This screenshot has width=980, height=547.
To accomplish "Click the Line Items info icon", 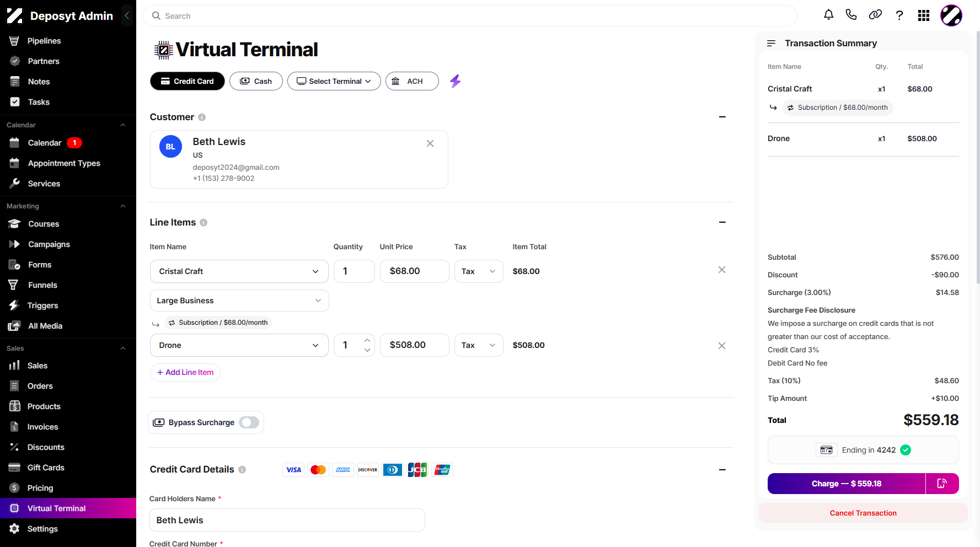I will (x=204, y=222).
